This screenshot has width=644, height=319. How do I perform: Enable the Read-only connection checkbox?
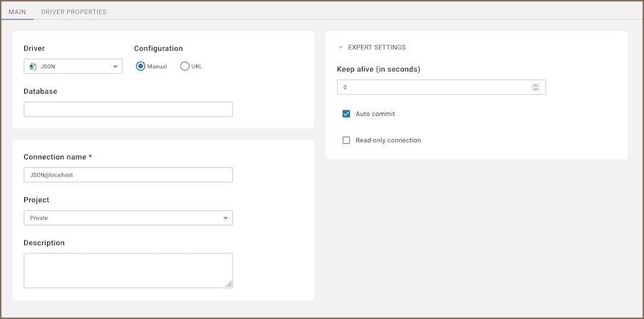346,140
